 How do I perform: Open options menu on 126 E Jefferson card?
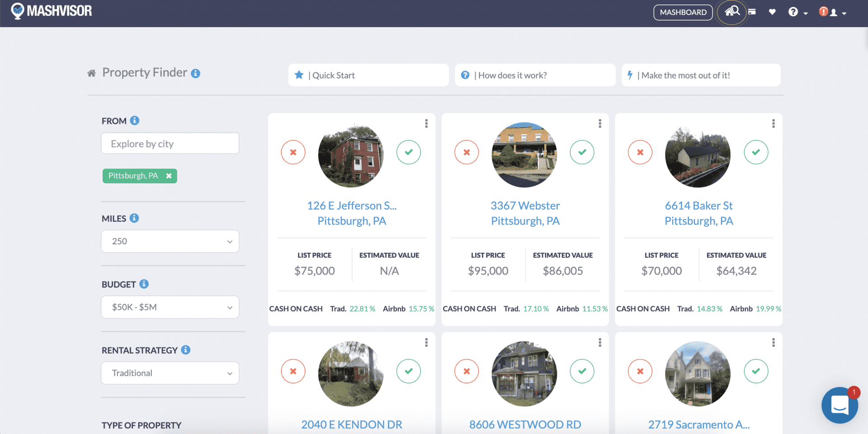point(426,123)
